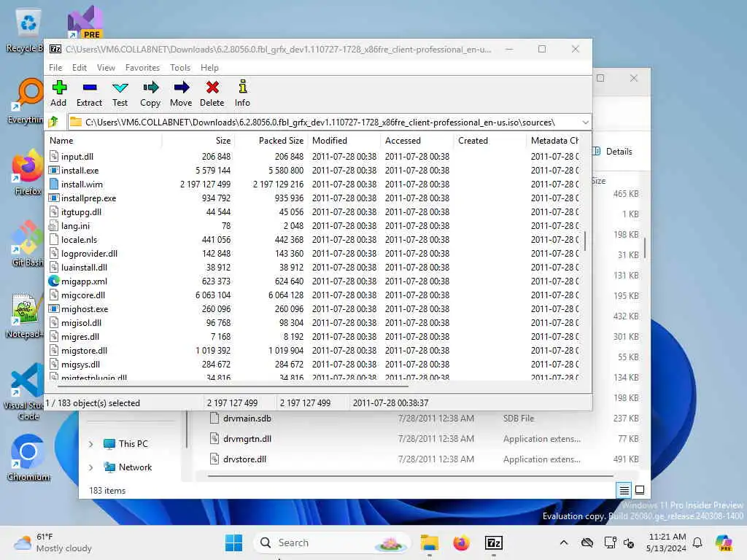The image size is (747, 560).
Task: Select the install.wim file
Action: 82,184
